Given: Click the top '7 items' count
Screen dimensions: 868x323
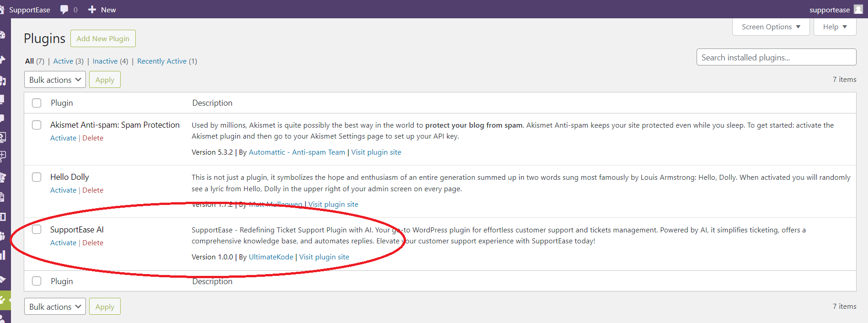Looking at the screenshot, I should point(844,80).
